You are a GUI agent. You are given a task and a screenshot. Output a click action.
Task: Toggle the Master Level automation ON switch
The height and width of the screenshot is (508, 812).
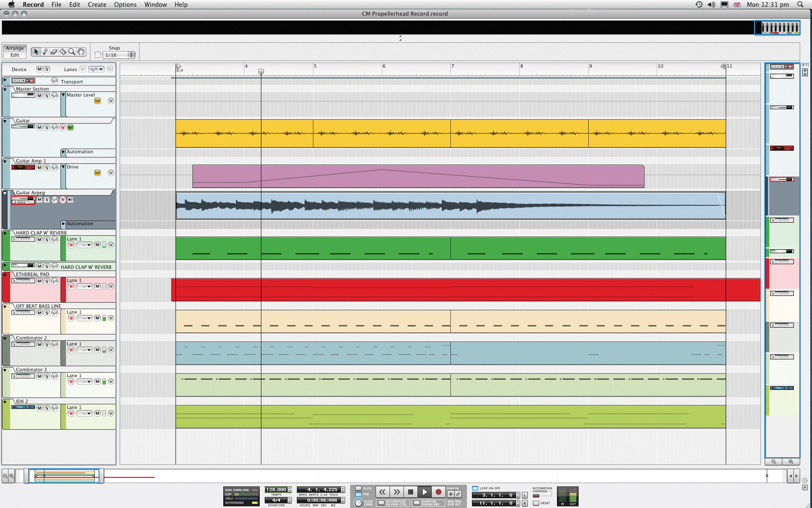click(98, 101)
